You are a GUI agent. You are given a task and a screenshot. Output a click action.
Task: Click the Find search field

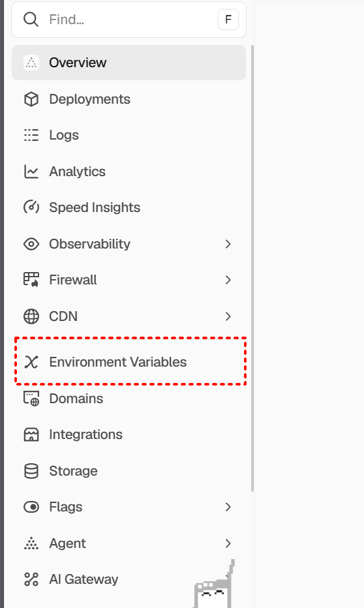pyautogui.click(x=129, y=20)
